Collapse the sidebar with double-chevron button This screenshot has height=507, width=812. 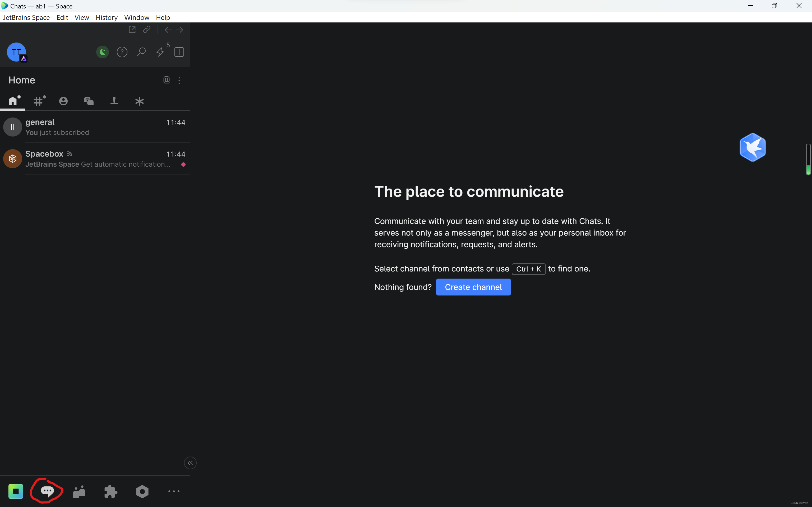[x=190, y=463]
